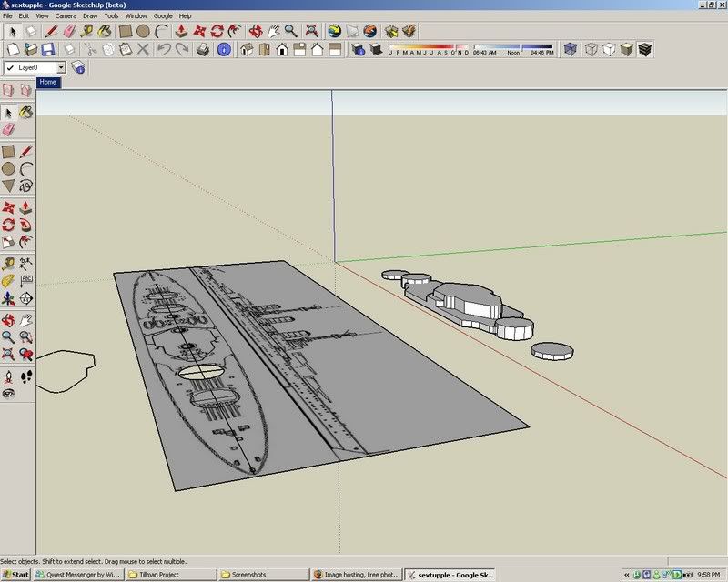The width and height of the screenshot is (728, 582).
Task: Enable Hidden Line display style
Action: 609,49
